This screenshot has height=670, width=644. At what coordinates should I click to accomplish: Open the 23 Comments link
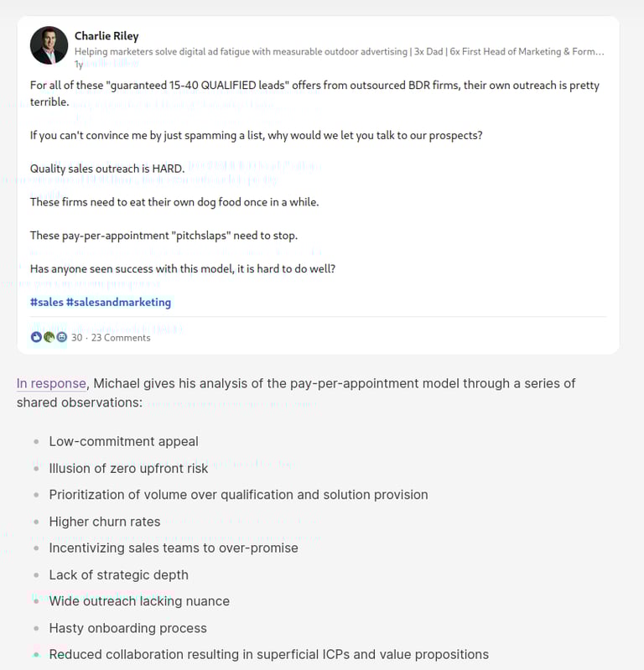121,338
